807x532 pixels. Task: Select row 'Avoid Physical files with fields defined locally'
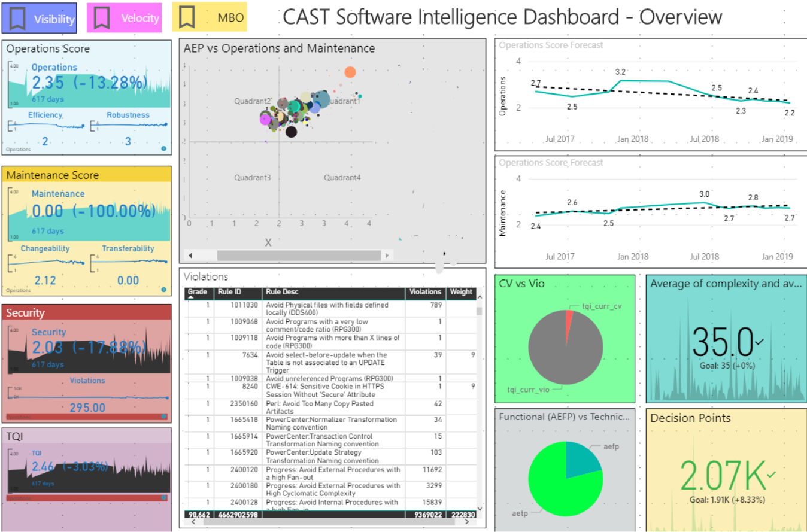(x=331, y=309)
